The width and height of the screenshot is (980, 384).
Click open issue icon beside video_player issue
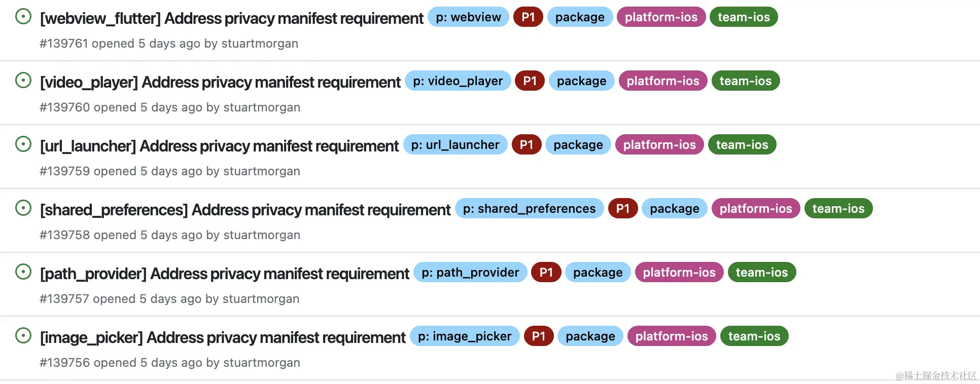point(23,81)
